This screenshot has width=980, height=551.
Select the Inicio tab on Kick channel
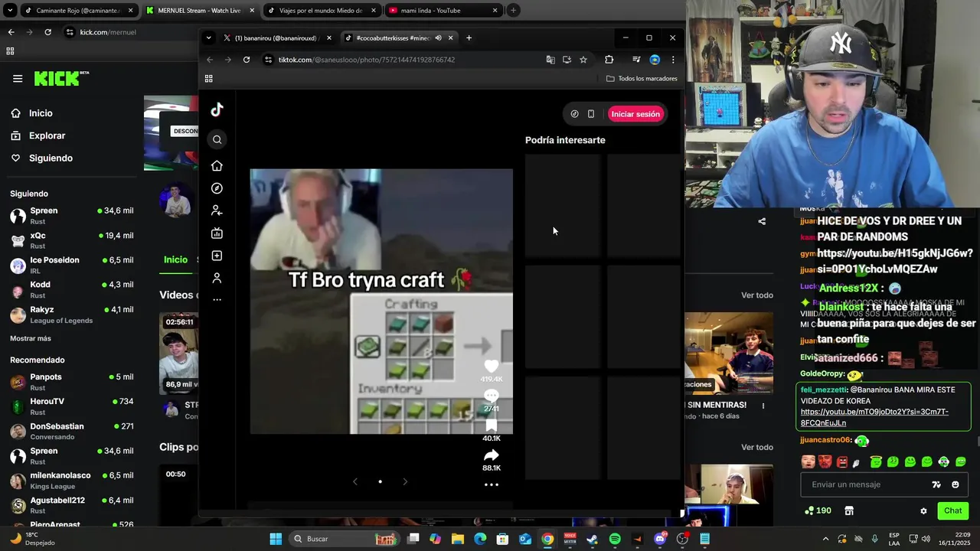pyautogui.click(x=175, y=259)
